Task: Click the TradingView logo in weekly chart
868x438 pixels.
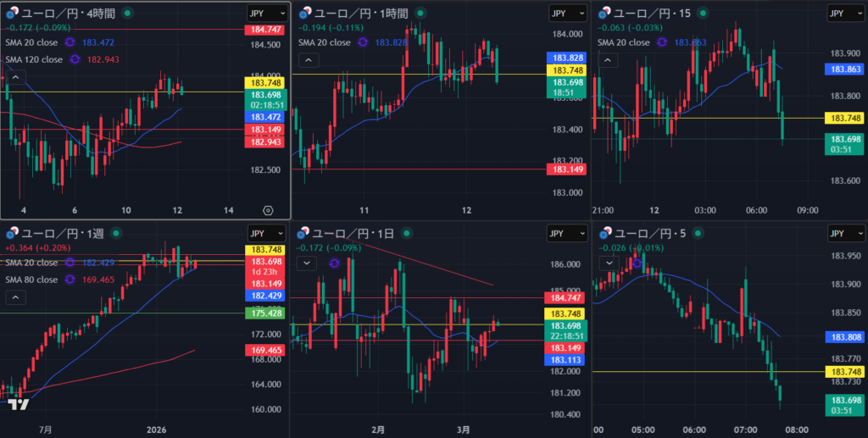Action: tap(19, 404)
